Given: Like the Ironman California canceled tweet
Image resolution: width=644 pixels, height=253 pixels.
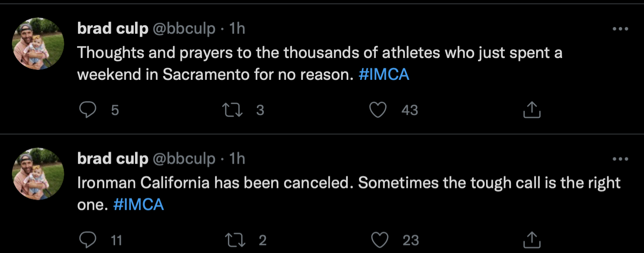Looking at the screenshot, I should pyautogui.click(x=379, y=240).
